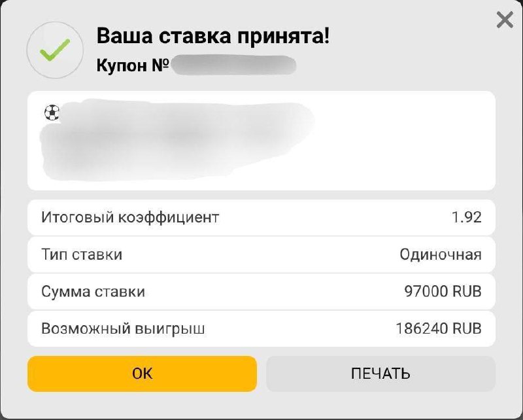This screenshot has width=523, height=420.
Task: Click the blurred coupon number
Action: click(234, 65)
